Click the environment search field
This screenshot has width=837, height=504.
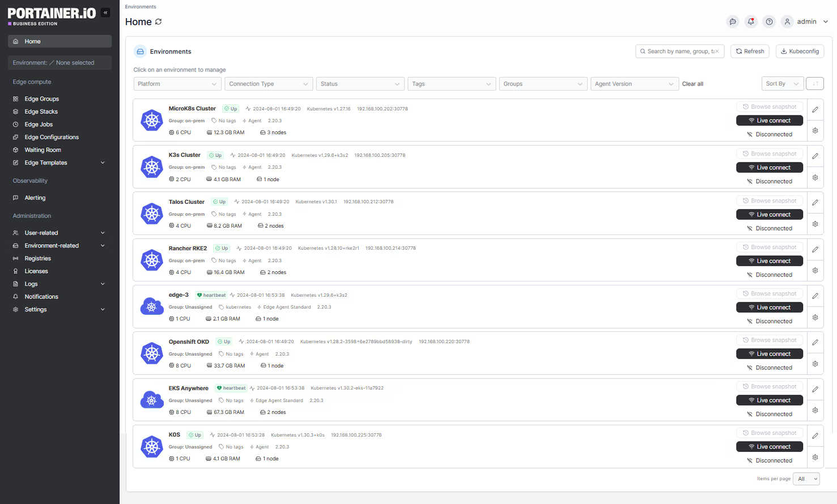679,51
